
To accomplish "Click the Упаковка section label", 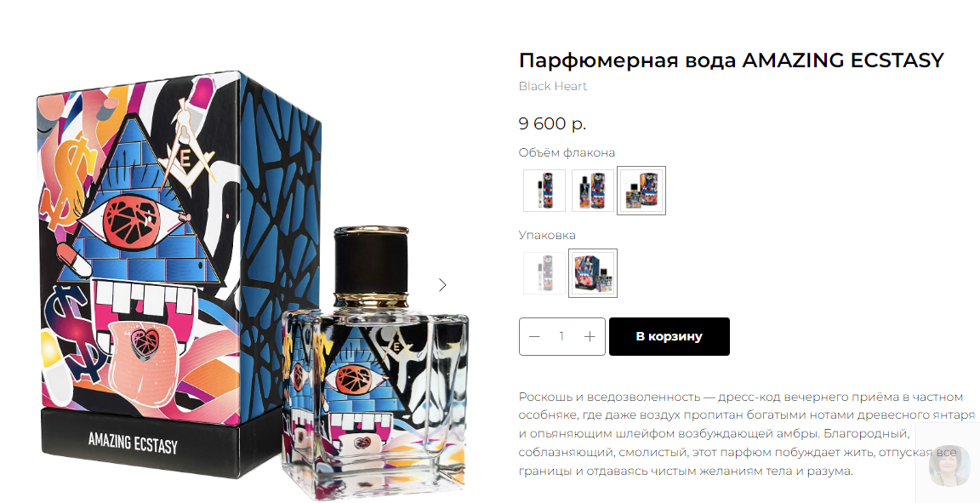I will tap(547, 235).
